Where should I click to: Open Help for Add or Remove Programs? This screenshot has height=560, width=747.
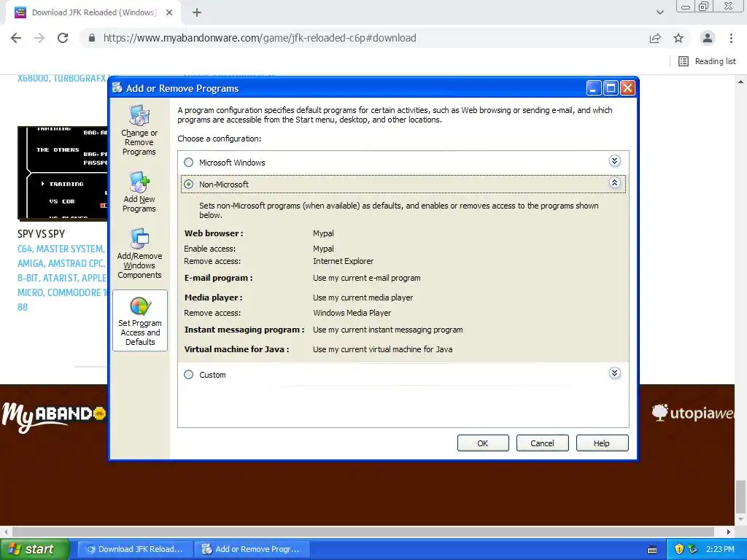602,443
